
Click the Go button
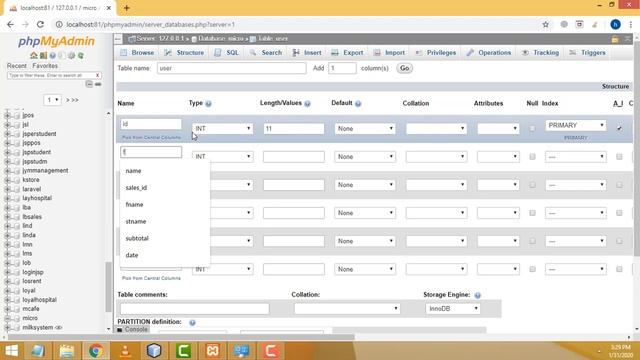click(404, 68)
